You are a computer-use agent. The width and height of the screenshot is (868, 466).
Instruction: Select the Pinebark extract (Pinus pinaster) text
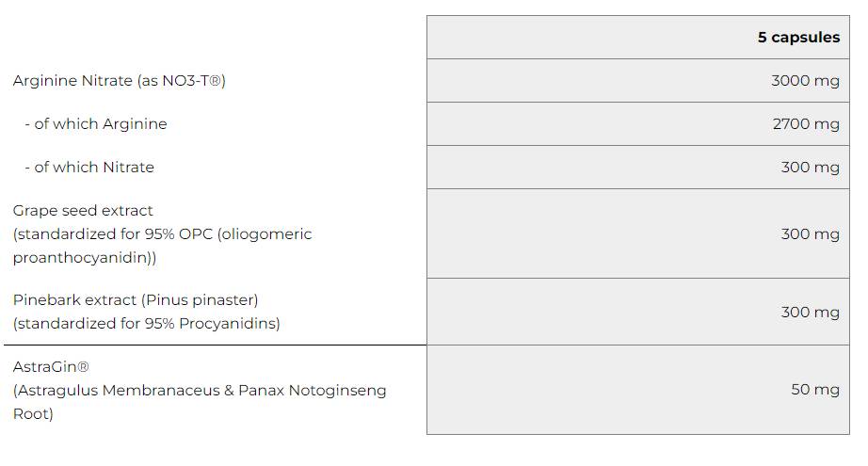pyautogui.click(x=136, y=300)
